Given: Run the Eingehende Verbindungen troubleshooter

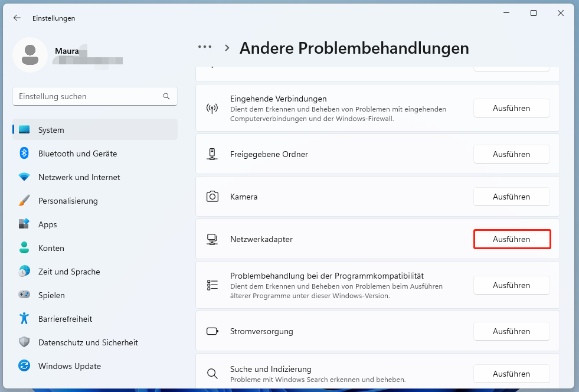Looking at the screenshot, I should [x=512, y=108].
